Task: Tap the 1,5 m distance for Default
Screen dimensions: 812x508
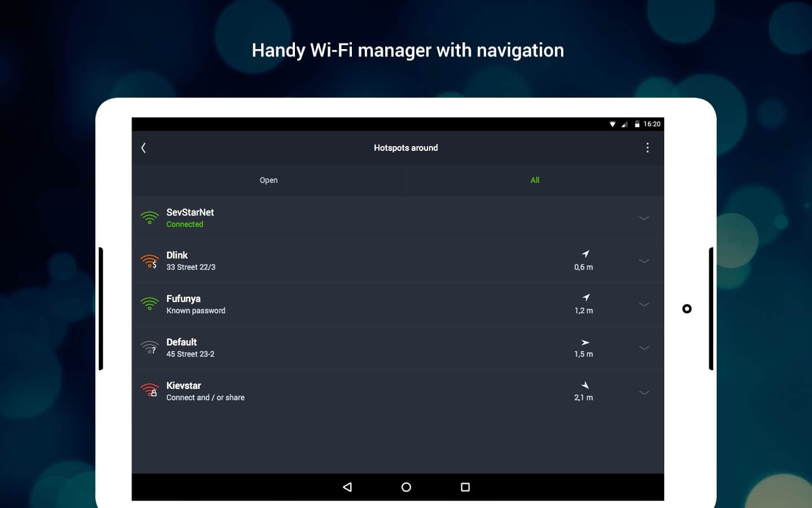Action: coord(584,354)
